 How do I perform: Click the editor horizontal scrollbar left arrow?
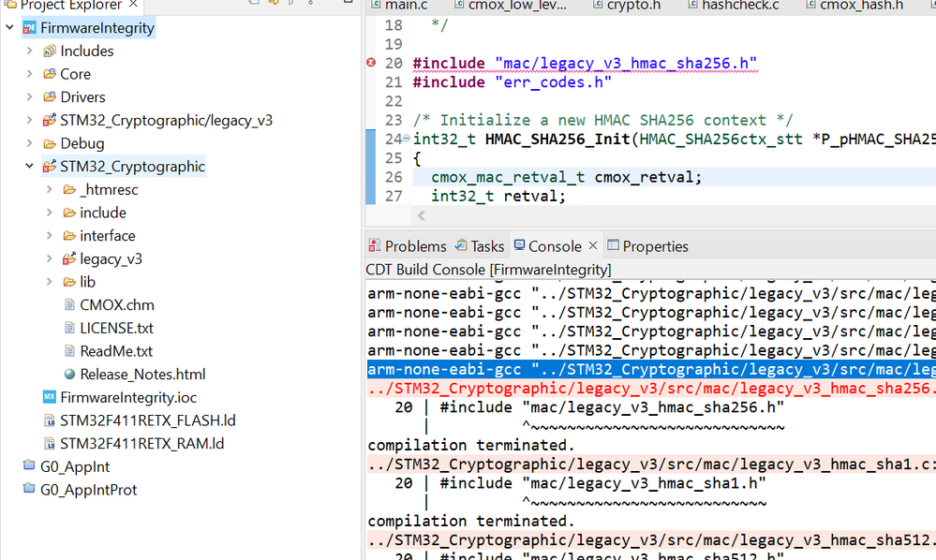[422, 216]
